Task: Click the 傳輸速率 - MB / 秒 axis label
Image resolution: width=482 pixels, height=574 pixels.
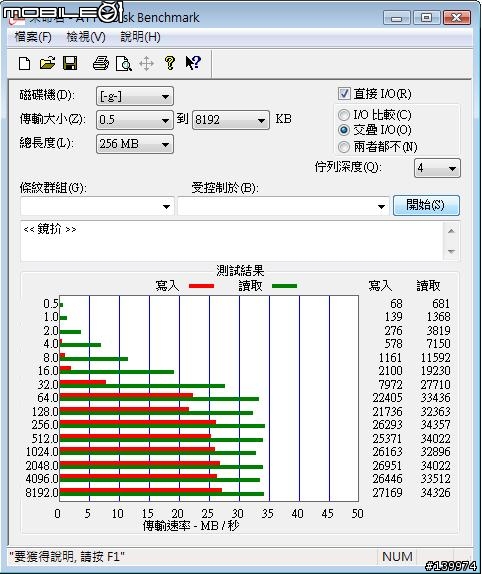Action: (x=191, y=526)
